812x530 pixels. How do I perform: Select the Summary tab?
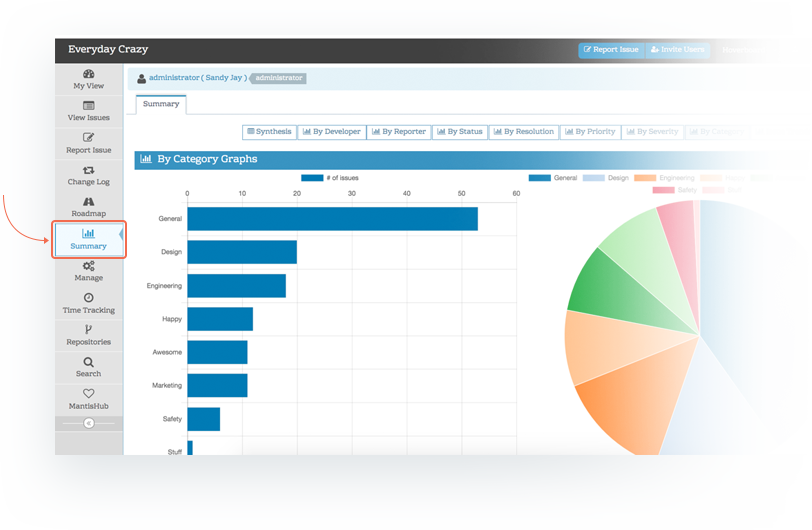pyautogui.click(x=161, y=104)
